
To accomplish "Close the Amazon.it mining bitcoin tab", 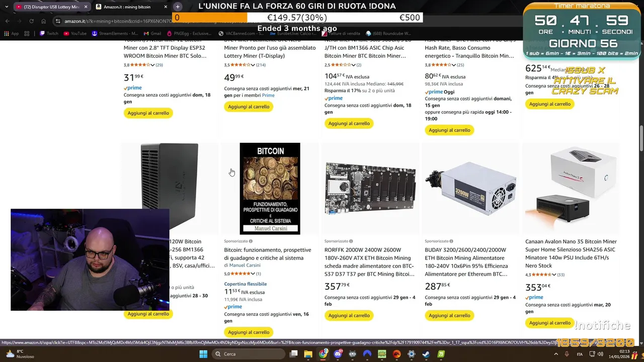I will pos(166,7).
